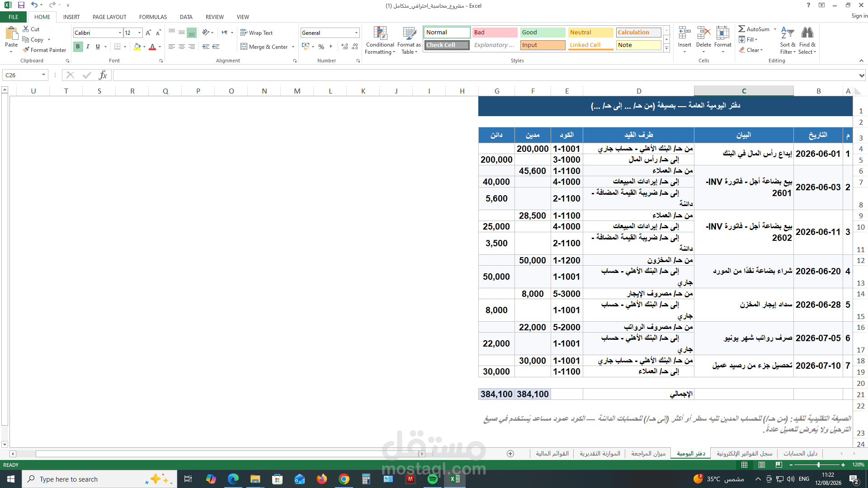The width and height of the screenshot is (868, 488).
Task: Open the font size dropdown
Action: [139, 33]
